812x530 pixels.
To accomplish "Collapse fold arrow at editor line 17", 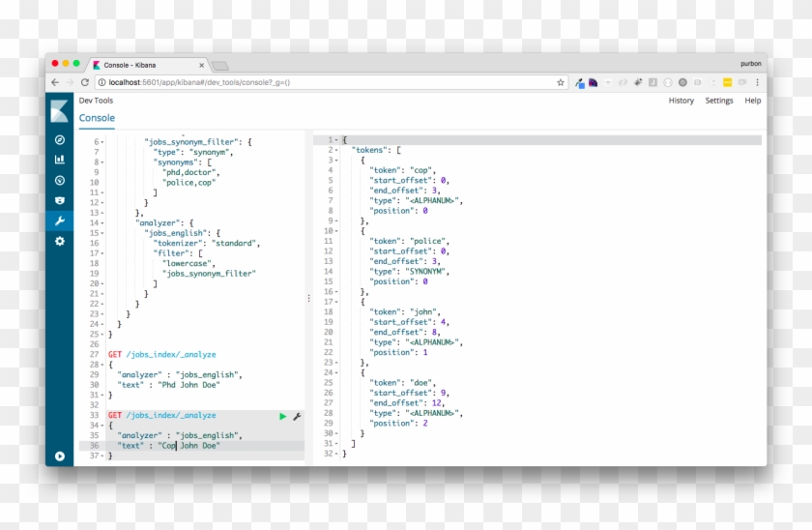I will coord(102,253).
